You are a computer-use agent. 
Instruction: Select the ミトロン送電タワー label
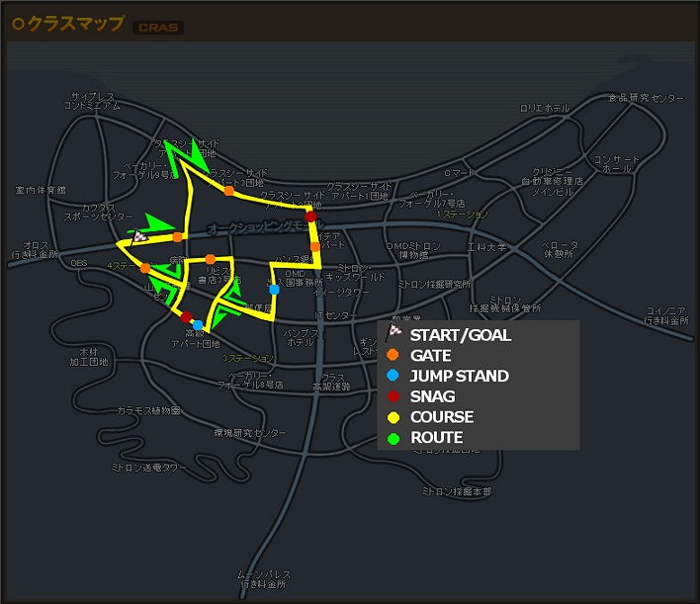[x=148, y=468]
